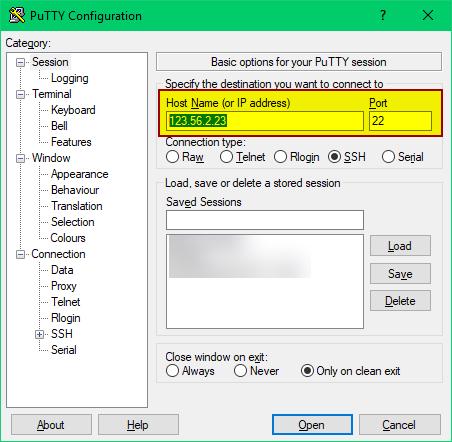Click Open to start the connection
Image resolution: width=452 pixels, height=442 pixels.
[312, 424]
